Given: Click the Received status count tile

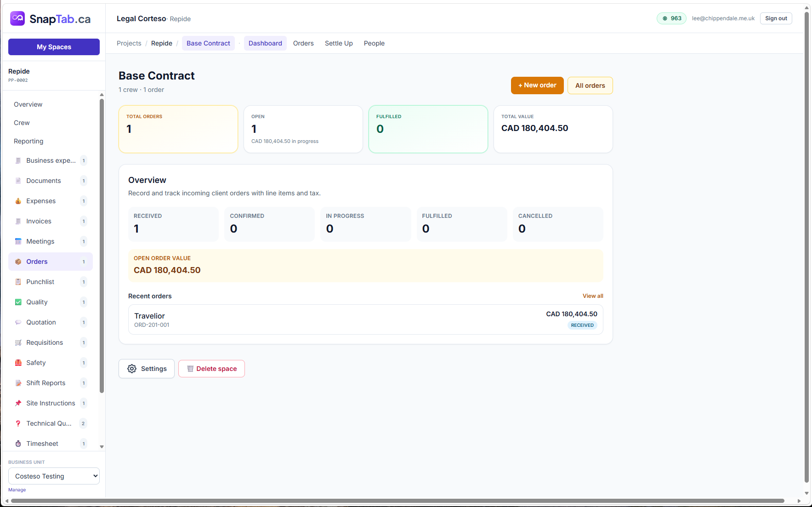Looking at the screenshot, I should point(173,224).
